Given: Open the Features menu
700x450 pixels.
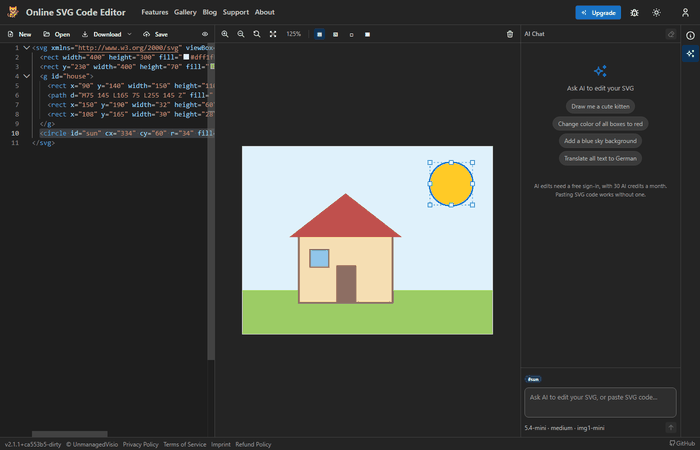Looking at the screenshot, I should click(154, 12).
